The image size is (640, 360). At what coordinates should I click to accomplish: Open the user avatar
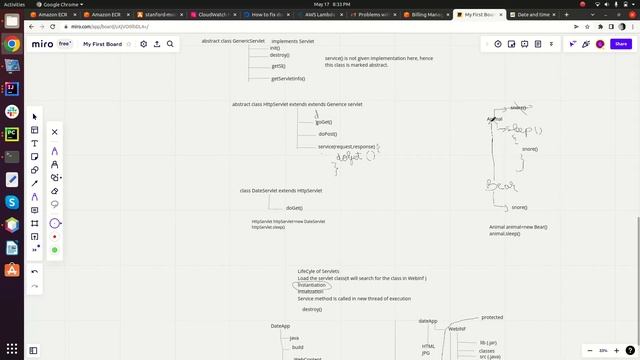600,44
